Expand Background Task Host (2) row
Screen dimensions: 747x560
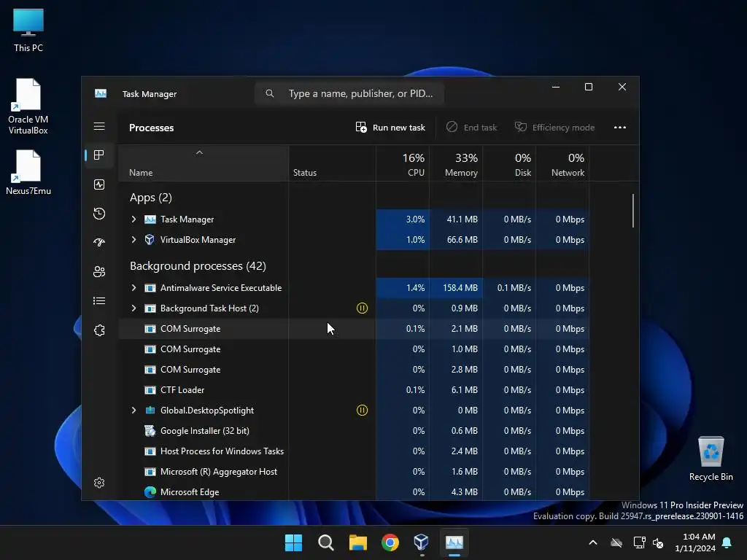[x=134, y=308]
